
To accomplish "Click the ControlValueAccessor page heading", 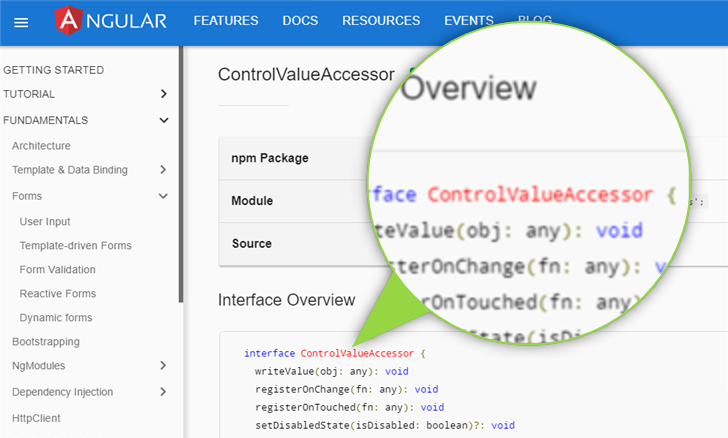I will (306, 74).
